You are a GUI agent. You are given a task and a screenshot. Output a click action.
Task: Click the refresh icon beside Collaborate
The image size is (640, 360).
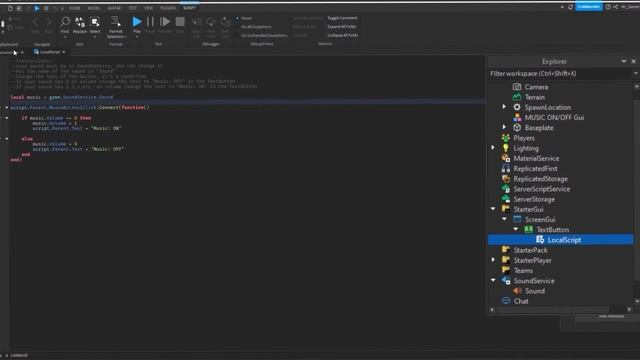tap(570, 7)
